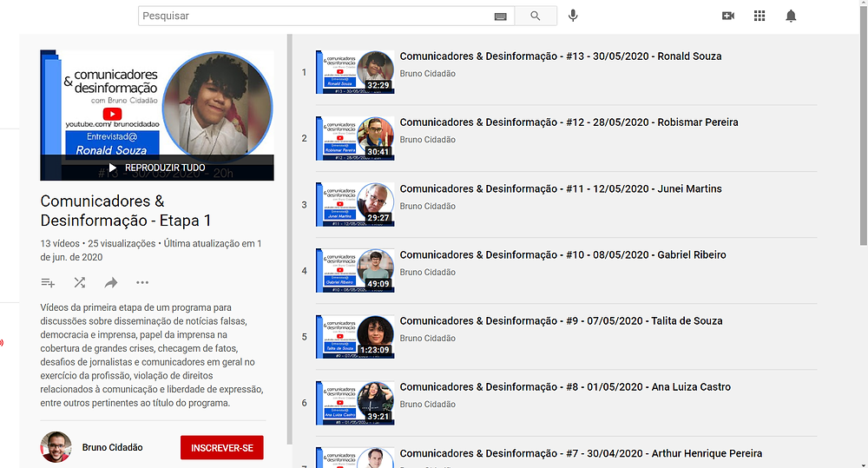Click the magnifying glass search button
The image size is (868, 468).
point(536,16)
